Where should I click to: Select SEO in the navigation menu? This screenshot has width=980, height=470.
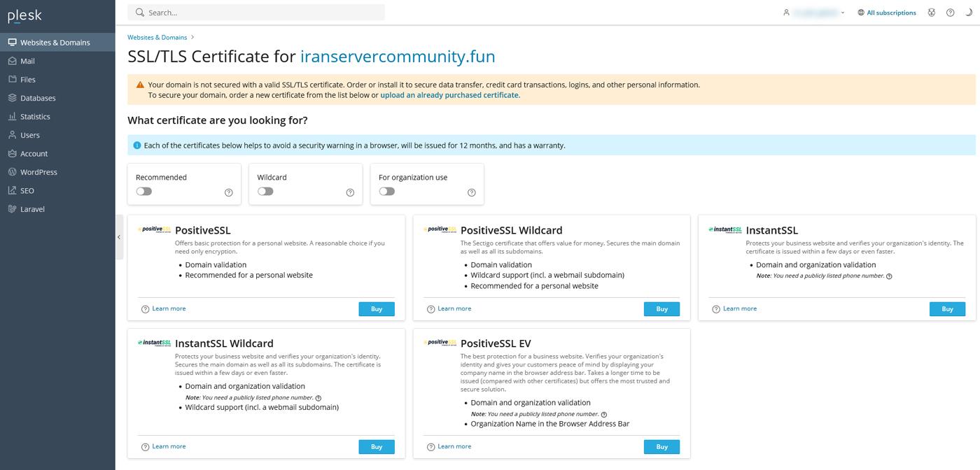click(27, 190)
